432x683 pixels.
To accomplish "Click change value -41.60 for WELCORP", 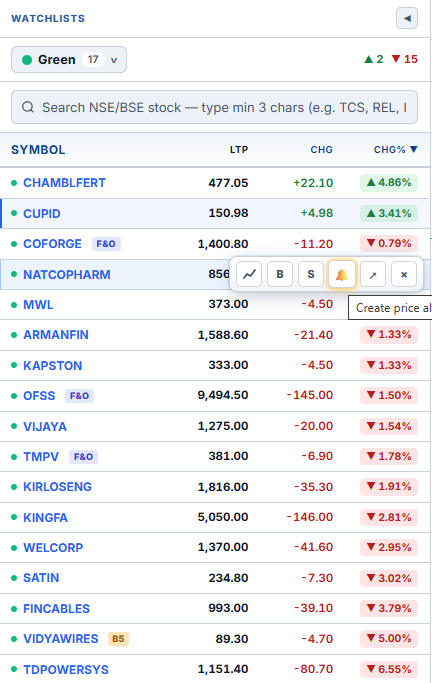I will (314, 547).
